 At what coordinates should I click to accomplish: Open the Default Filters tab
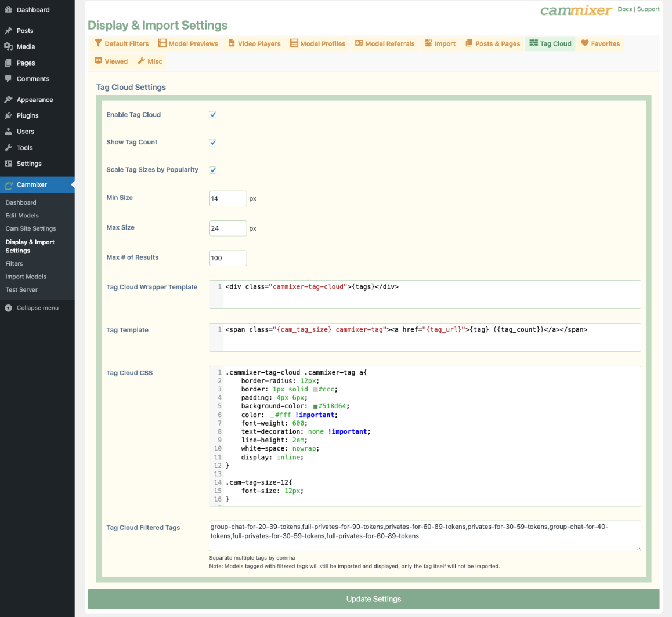pyautogui.click(x=122, y=43)
